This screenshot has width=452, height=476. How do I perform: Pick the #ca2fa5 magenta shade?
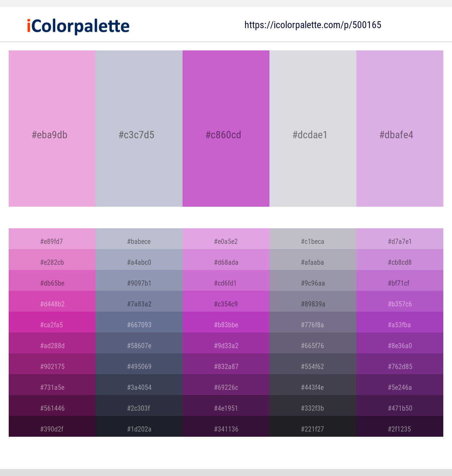coord(52,322)
